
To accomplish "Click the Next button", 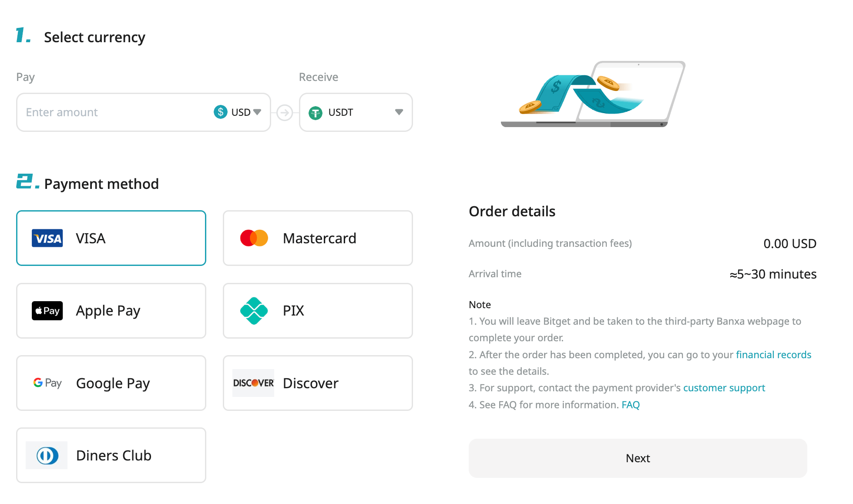I will pyautogui.click(x=637, y=458).
